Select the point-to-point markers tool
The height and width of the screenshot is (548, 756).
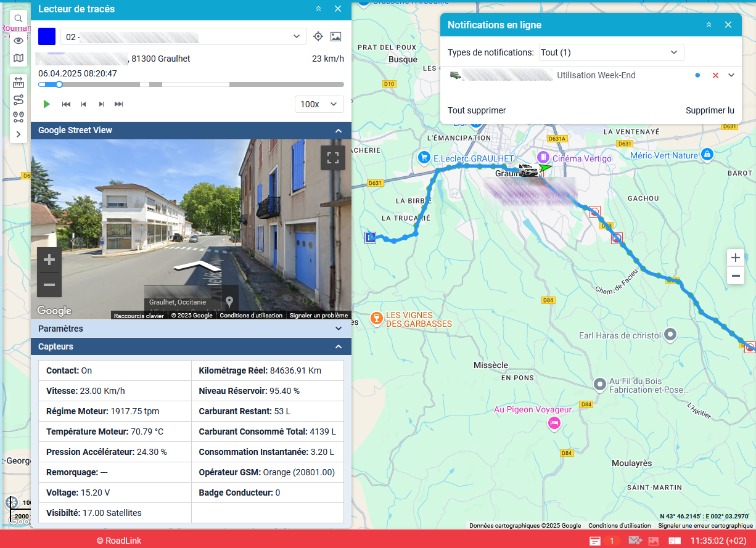click(x=18, y=117)
